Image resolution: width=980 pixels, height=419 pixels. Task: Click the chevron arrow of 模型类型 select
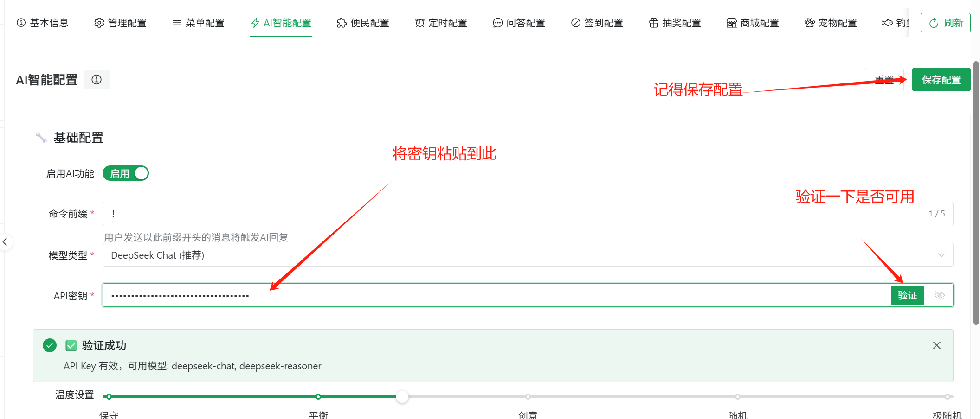941,255
